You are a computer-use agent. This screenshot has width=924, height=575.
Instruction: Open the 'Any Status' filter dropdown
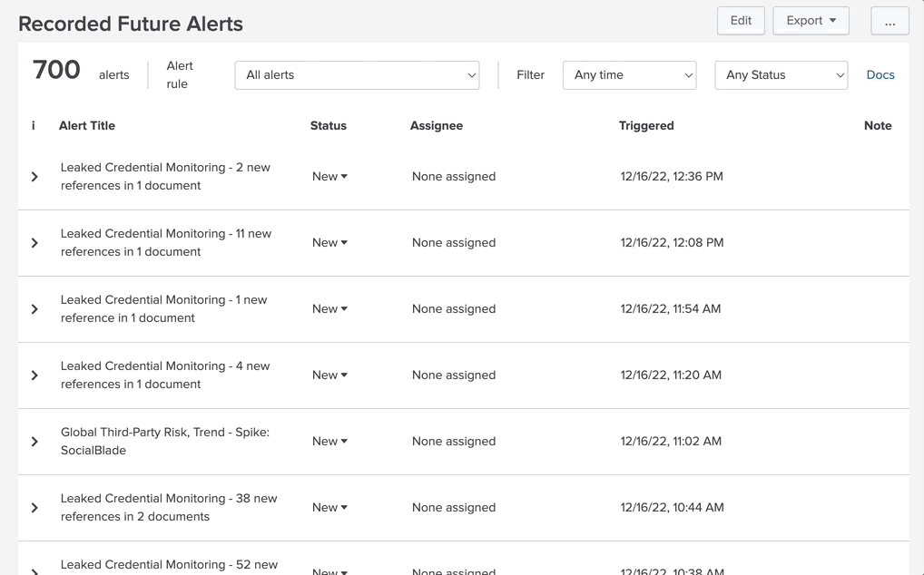781,75
